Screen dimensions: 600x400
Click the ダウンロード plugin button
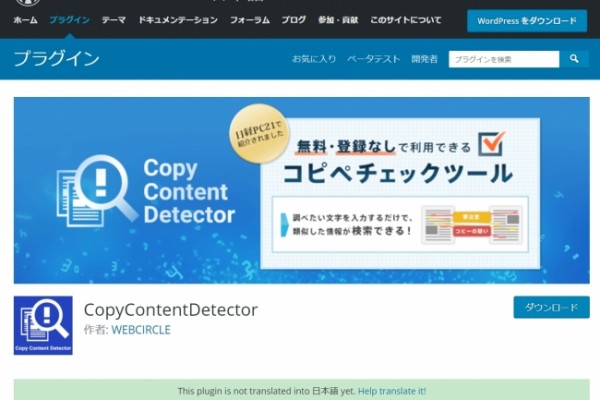tap(551, 307)
